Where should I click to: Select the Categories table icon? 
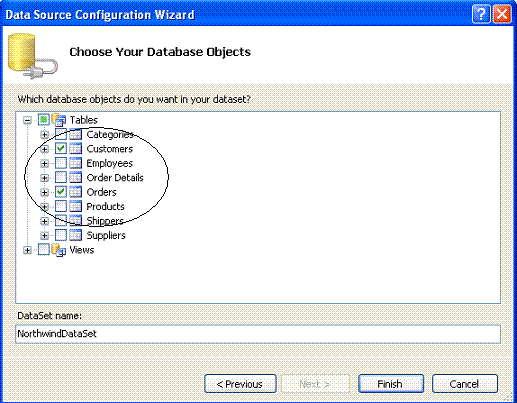(76, 134)
